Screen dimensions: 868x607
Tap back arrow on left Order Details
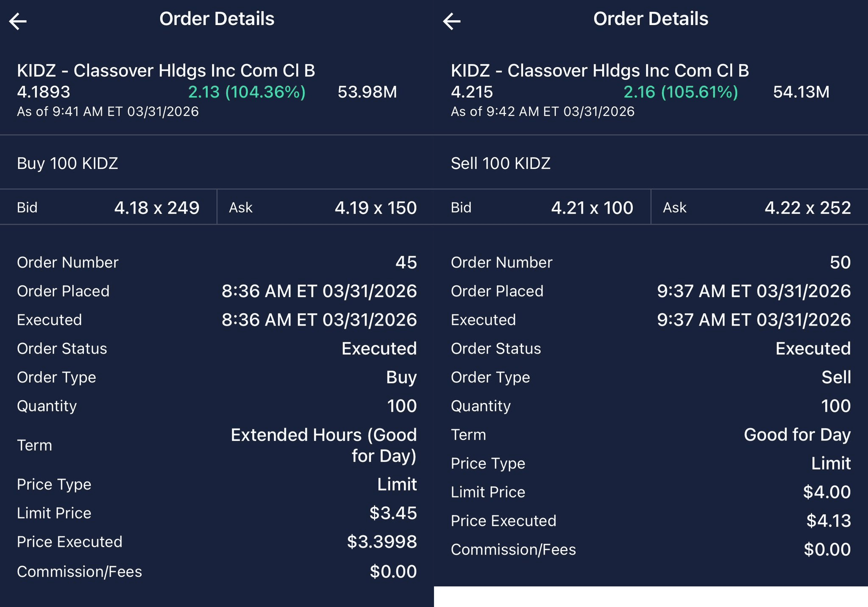[18, 21]
